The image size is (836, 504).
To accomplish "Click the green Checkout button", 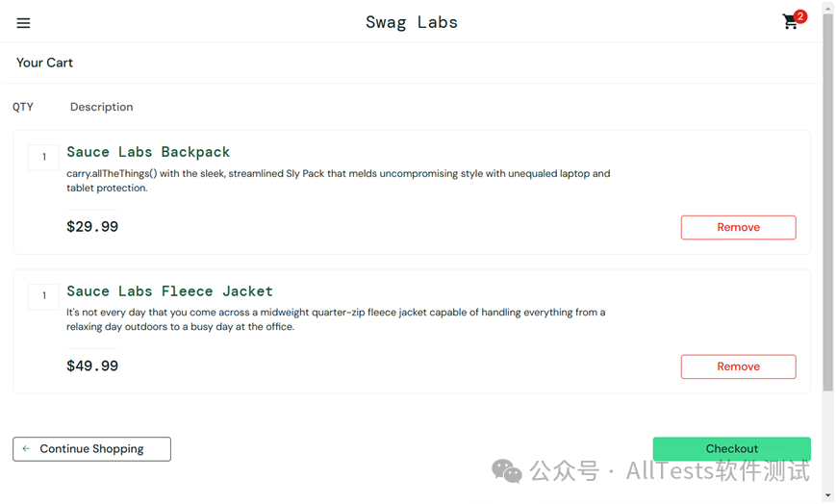I will click(x=731, y=449).
